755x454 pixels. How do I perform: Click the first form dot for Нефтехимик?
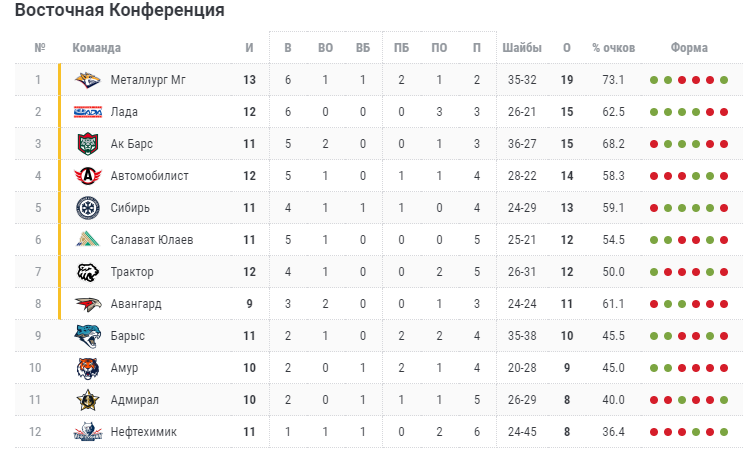(654, 432)
